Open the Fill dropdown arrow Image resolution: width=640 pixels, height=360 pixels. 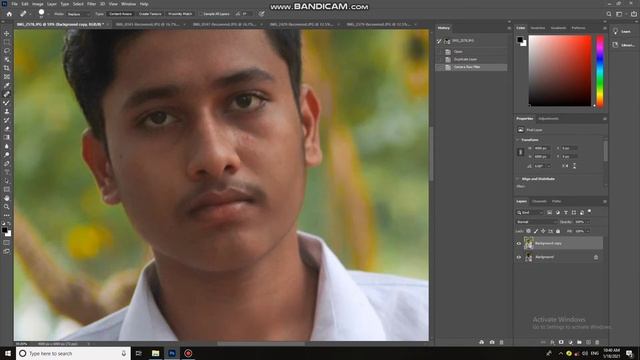tap(588, 231)
